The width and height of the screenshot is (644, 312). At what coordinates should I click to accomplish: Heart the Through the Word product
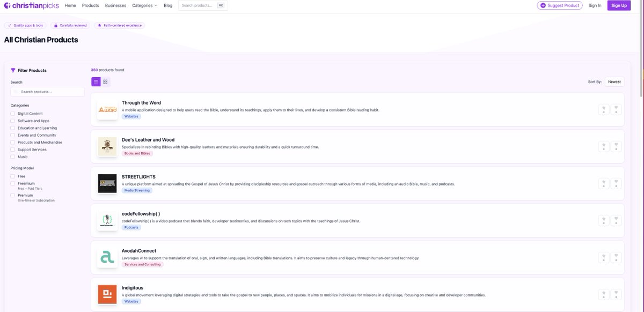pos(616,109)
